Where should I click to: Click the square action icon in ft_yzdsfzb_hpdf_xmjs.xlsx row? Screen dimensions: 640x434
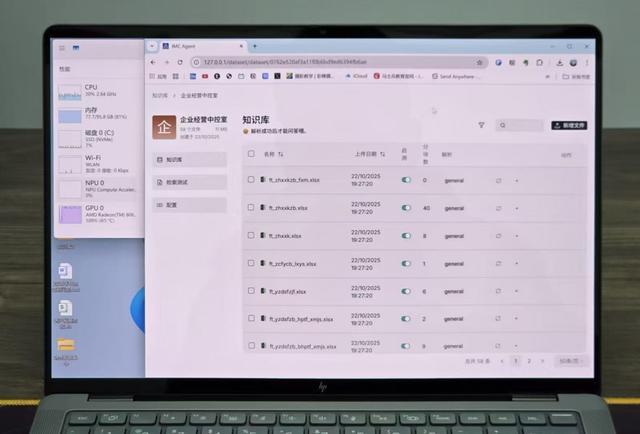click(498, 318)
